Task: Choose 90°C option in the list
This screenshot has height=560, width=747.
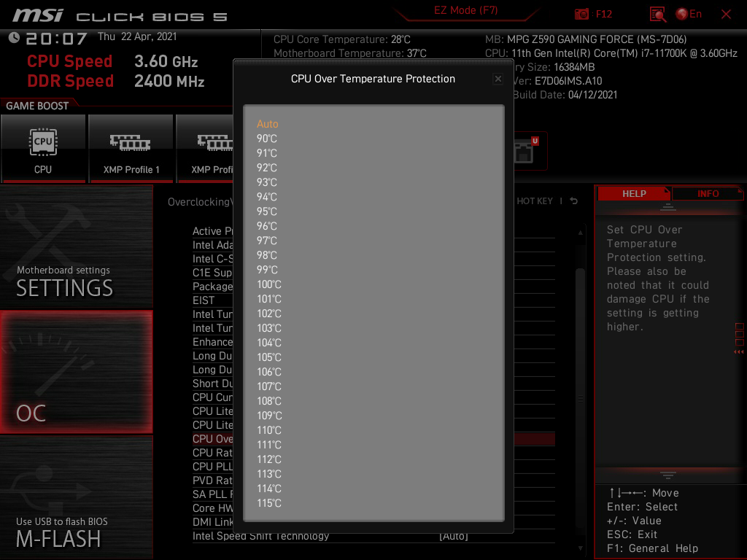Action: tap(267, 139)
